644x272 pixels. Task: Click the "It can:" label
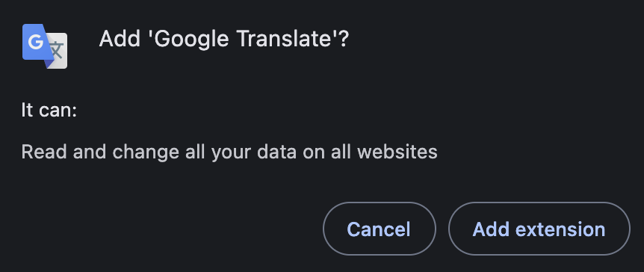coord(49,111)
